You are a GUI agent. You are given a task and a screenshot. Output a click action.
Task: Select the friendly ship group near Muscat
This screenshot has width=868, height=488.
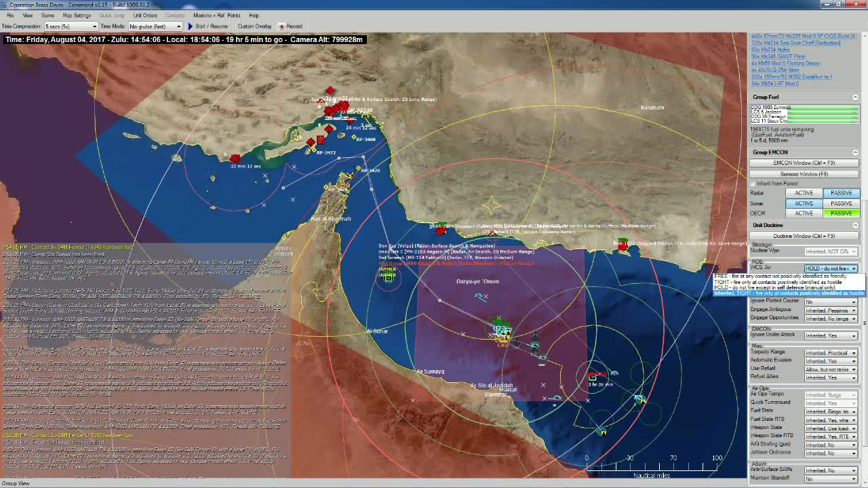tap(502, 331)
